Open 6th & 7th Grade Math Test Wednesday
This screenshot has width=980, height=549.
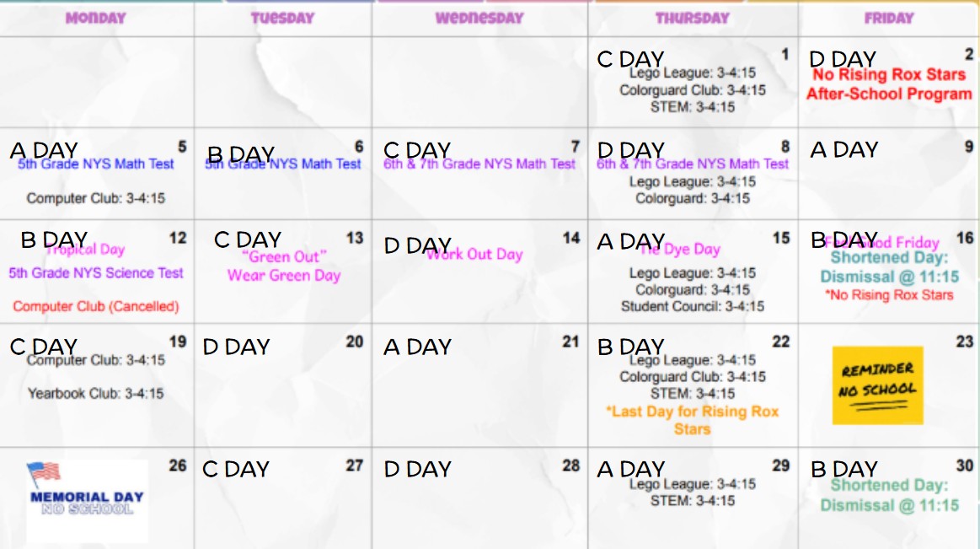pos(479,164)
